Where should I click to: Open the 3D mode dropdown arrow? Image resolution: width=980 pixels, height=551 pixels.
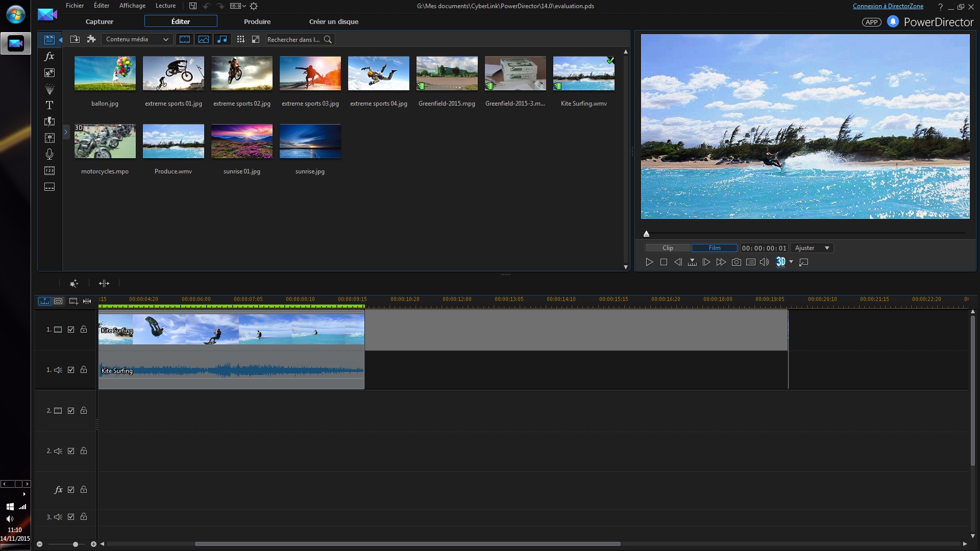click(x=791, y=262)
